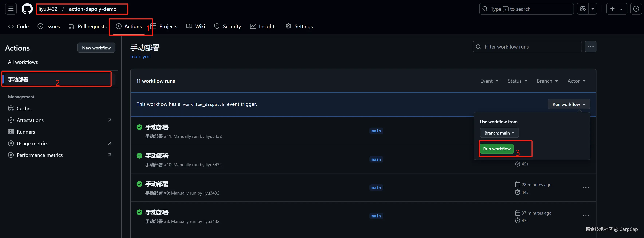Expand the Status filter dropdown
This screenshot has width=644, height=238.
[517, 81]
